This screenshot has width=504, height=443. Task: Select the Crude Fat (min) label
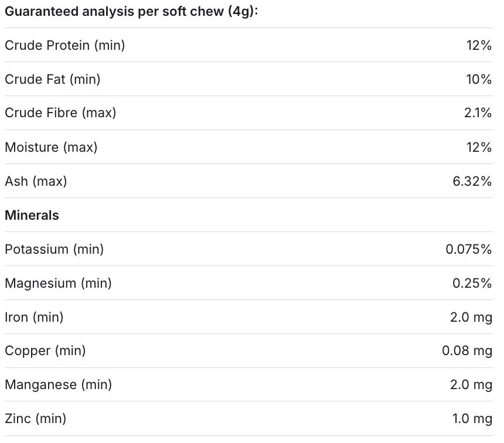[53, 79]
